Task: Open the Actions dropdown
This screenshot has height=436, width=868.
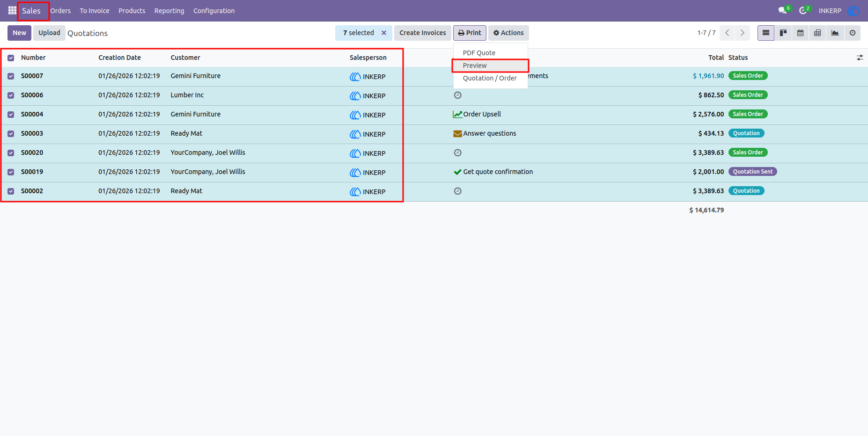Action: 508,33
